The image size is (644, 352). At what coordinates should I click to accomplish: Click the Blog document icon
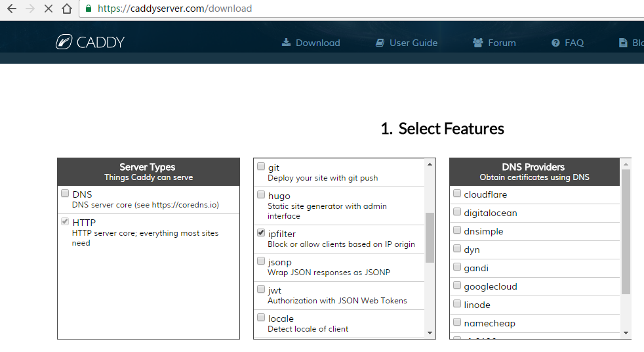[623, 42]
